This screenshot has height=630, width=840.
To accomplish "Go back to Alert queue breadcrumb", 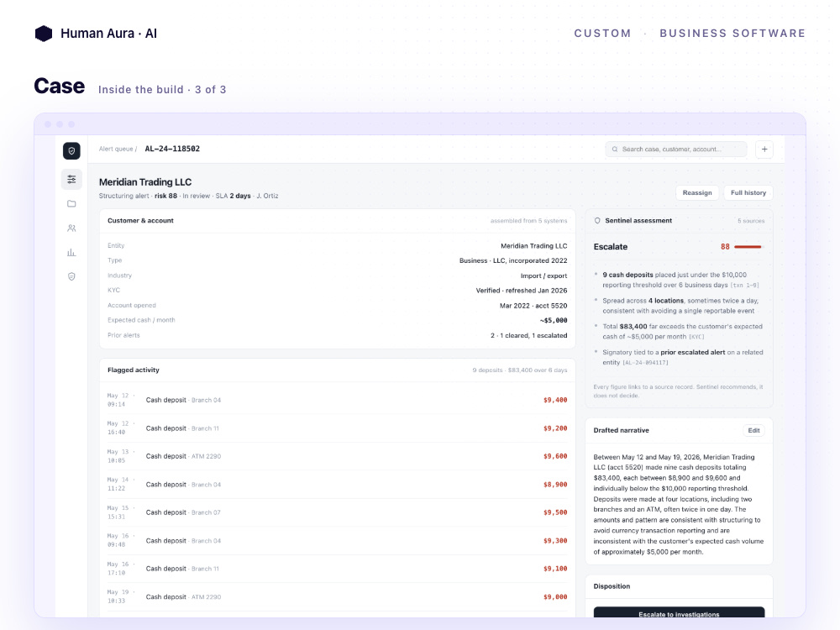I will tap(118, 149).
